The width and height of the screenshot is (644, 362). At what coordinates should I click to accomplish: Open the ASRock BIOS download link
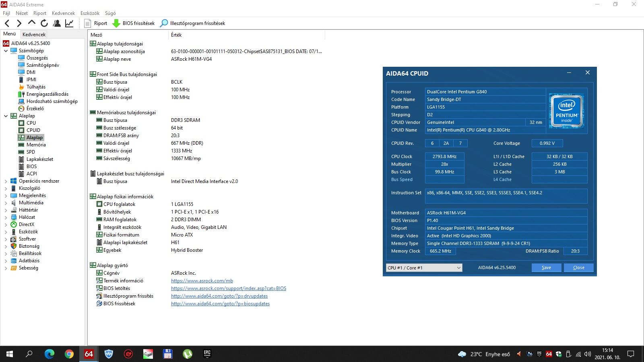[x=229, y=288]
